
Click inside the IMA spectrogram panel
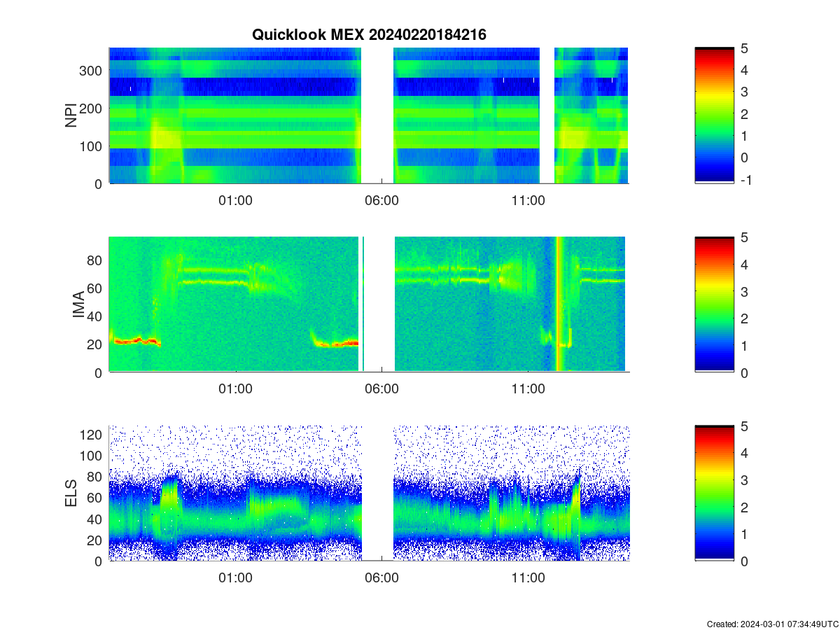coord(368,304)
